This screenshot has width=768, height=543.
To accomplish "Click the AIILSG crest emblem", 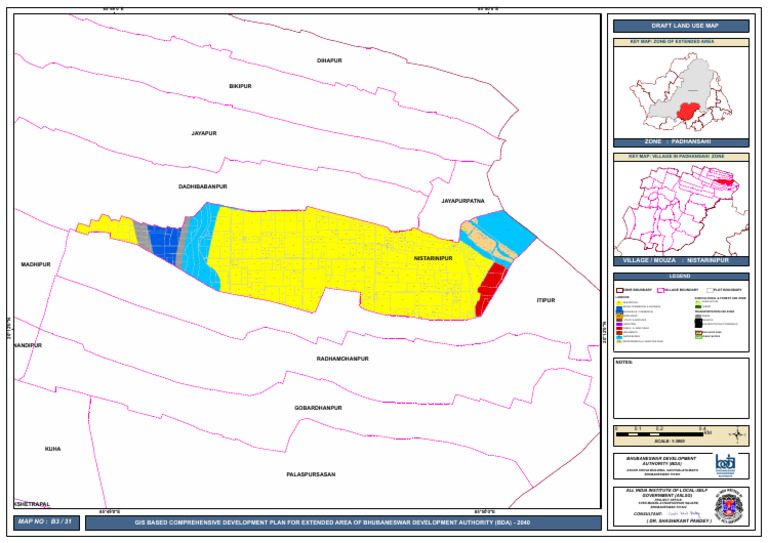I will click(730, 505).
